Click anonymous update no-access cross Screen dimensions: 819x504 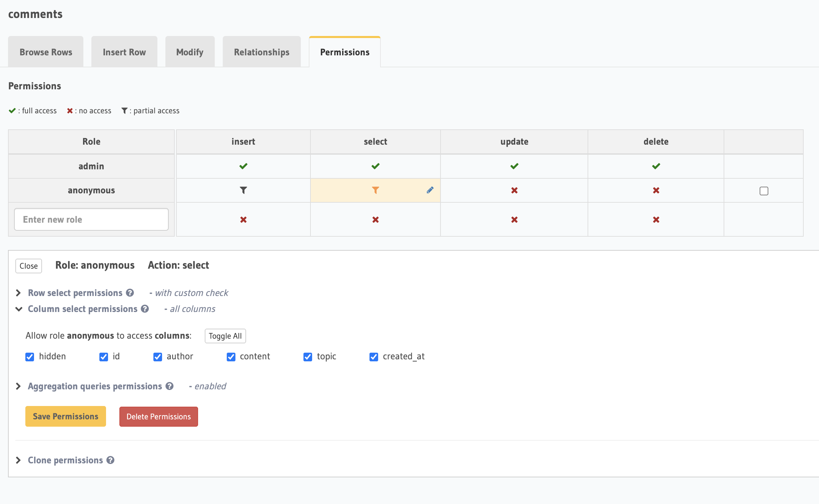click(514, 190)
